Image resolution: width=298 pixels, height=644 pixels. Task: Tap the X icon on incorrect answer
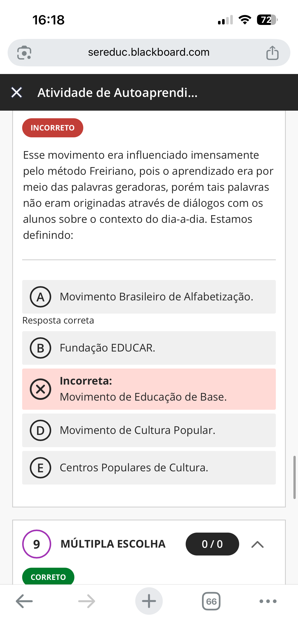pos(40,389)
